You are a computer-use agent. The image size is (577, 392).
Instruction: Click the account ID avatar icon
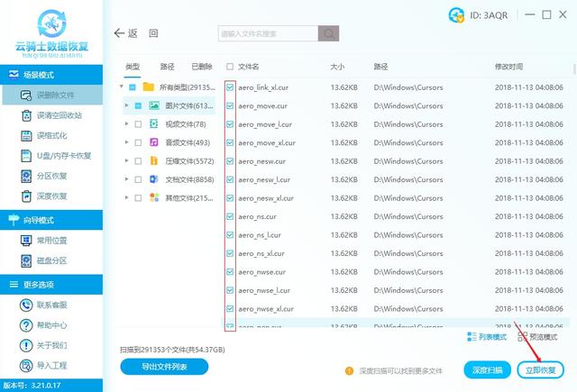457,15
